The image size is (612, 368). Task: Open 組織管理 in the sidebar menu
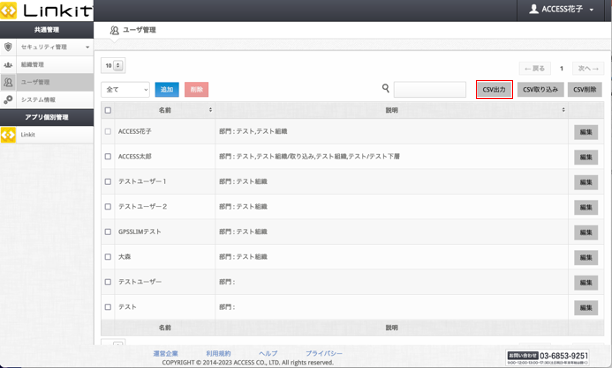tap(32, 65)
